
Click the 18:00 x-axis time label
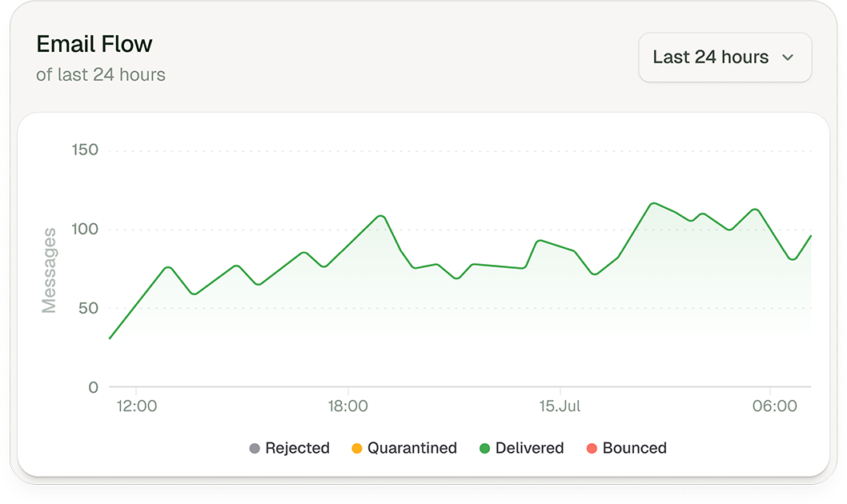(x=347, y=406)
